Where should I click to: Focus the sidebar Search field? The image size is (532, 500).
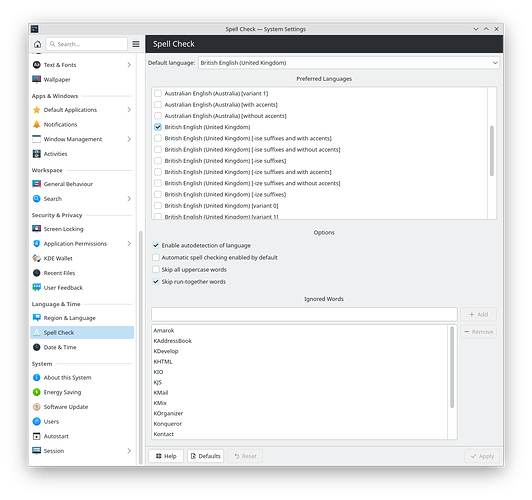point(87,44)
